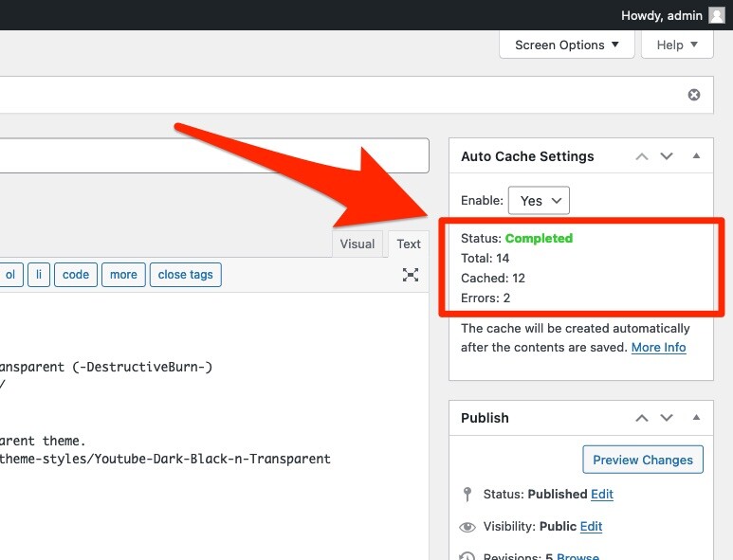The height and width of the screenshot is (560, 733).
Task: Move Publish panel up
Action: [642, 418]
